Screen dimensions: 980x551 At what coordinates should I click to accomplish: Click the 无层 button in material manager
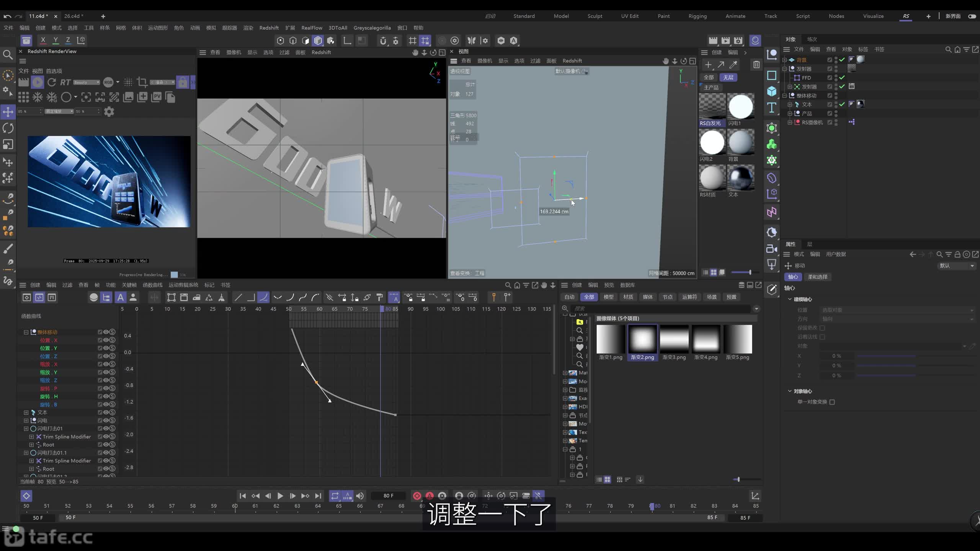click(728, 77)
